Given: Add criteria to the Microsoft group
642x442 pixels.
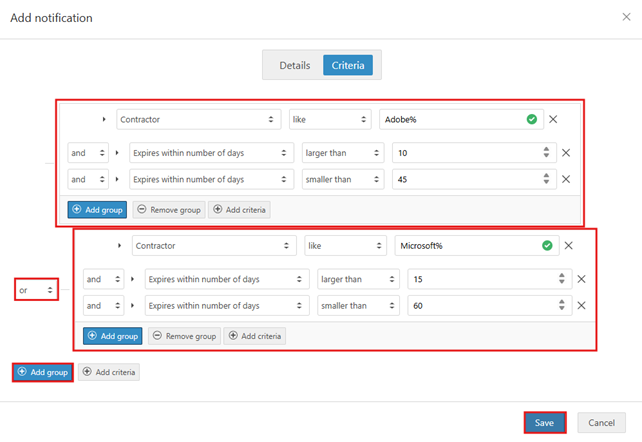Looking at the screenshot, I should point(255,336).
